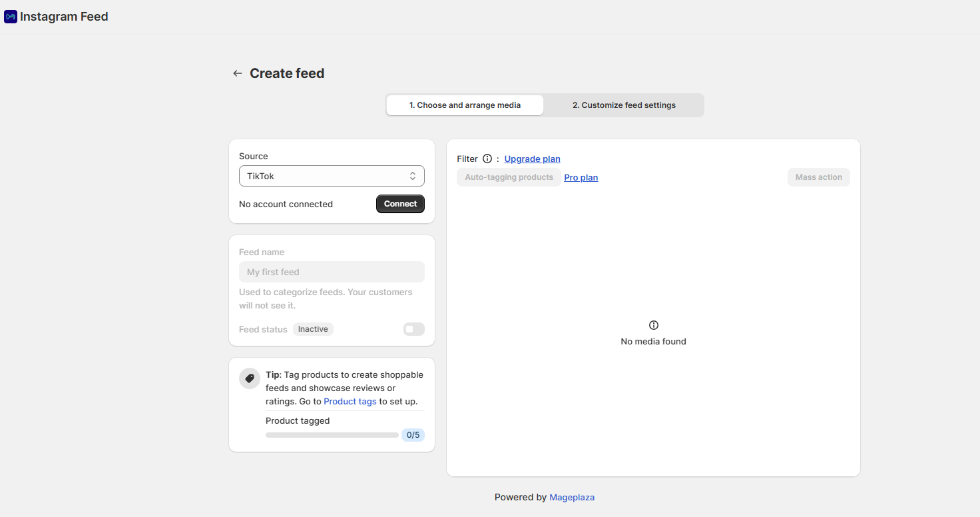Open the Pro plan link
The width and height of the screenshot is (980, 517).
click(581, 177)
